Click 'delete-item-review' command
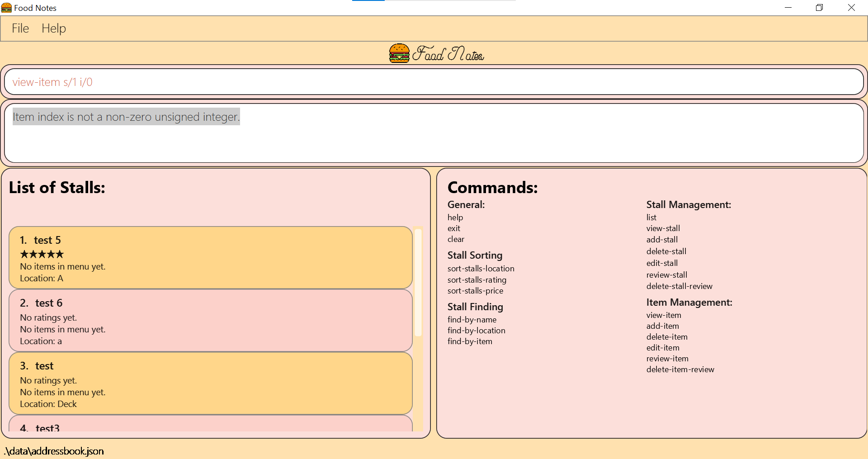 [680, 369]
